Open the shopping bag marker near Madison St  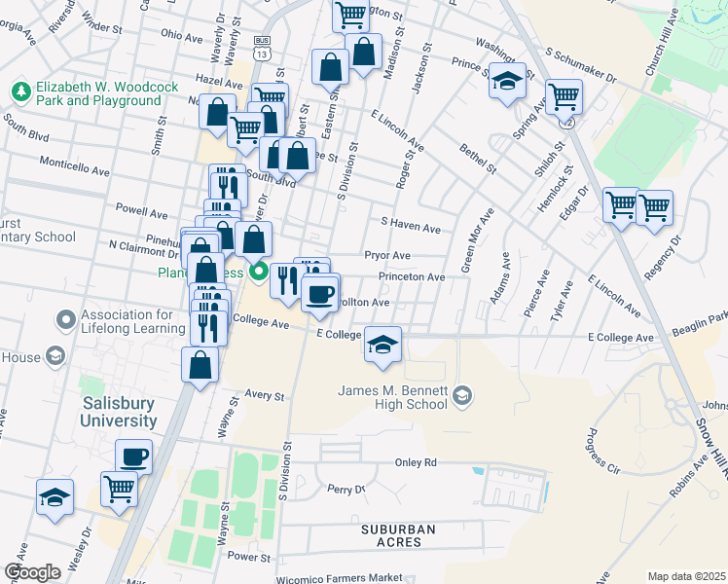pyautogui.click(x=364, y=55)
